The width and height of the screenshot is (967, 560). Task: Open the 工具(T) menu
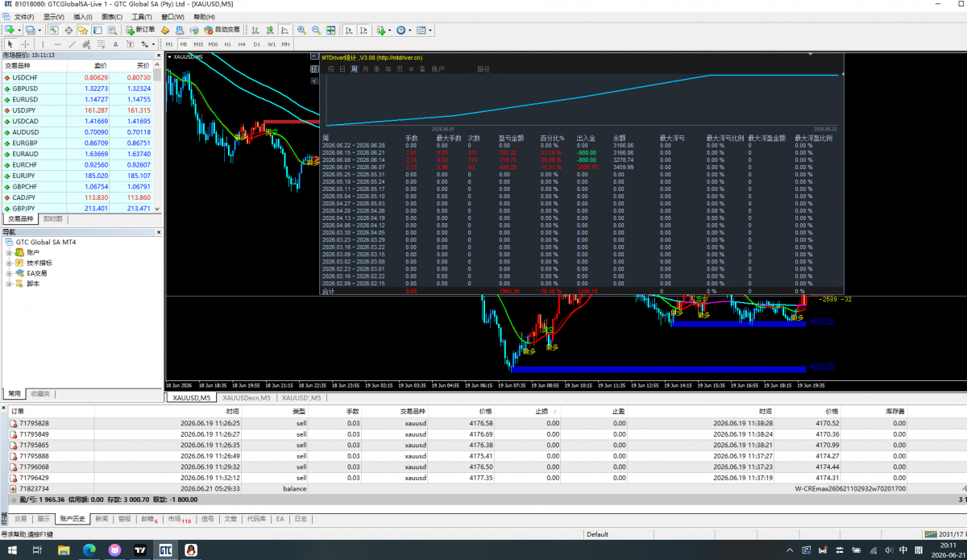[x=142, y=16]
